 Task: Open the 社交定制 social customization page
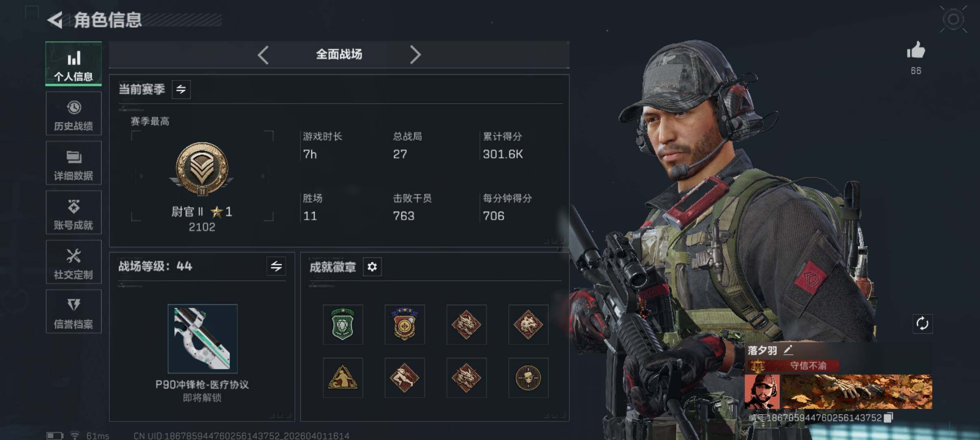tap(74, 262)
